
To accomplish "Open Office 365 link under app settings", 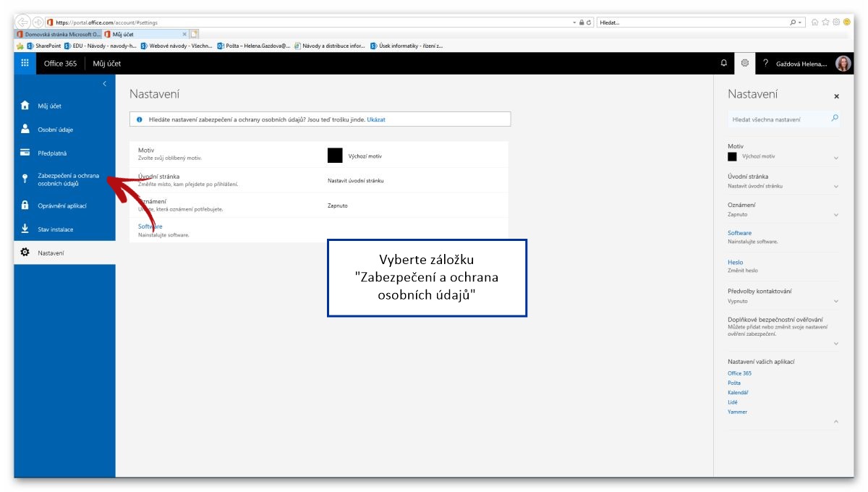I will pos(739,373).
